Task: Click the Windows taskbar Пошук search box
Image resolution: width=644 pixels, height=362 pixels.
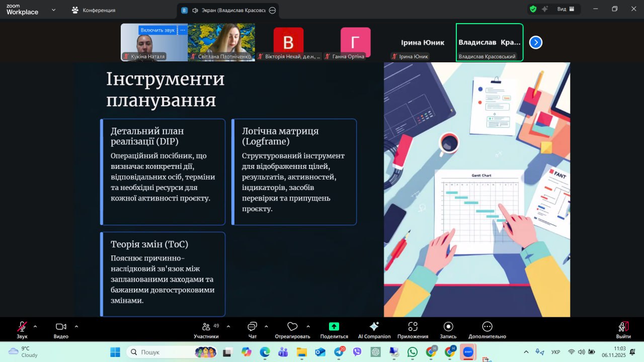Action: pos(161,352)
